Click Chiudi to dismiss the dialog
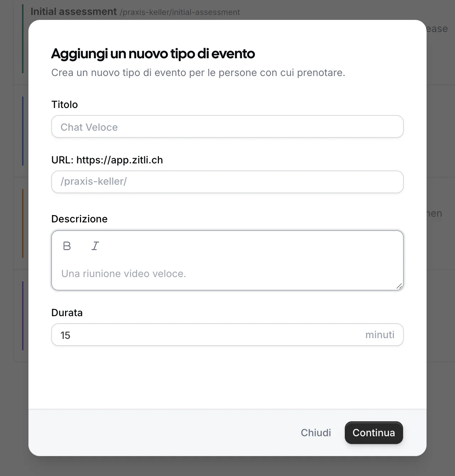Viewport: 455px width, 476px height. point(316,433)
